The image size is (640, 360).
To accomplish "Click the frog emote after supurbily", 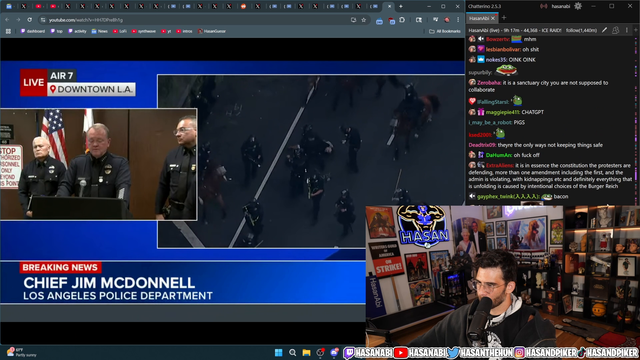I will click(506, 71).
